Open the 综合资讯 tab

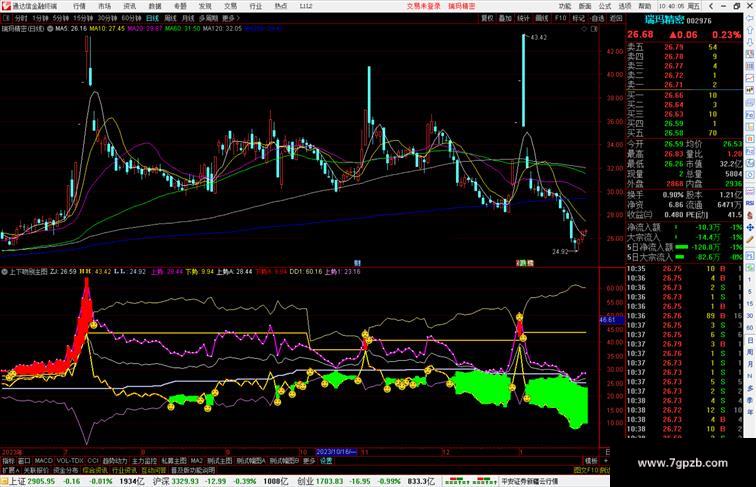pos(95,470)
